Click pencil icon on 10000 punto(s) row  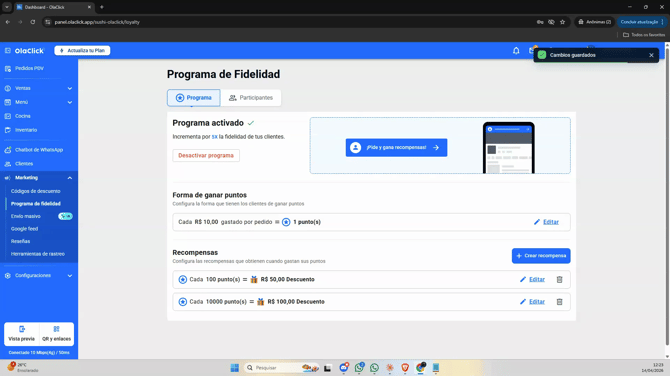pyautogui.click(x=523, y=302)
